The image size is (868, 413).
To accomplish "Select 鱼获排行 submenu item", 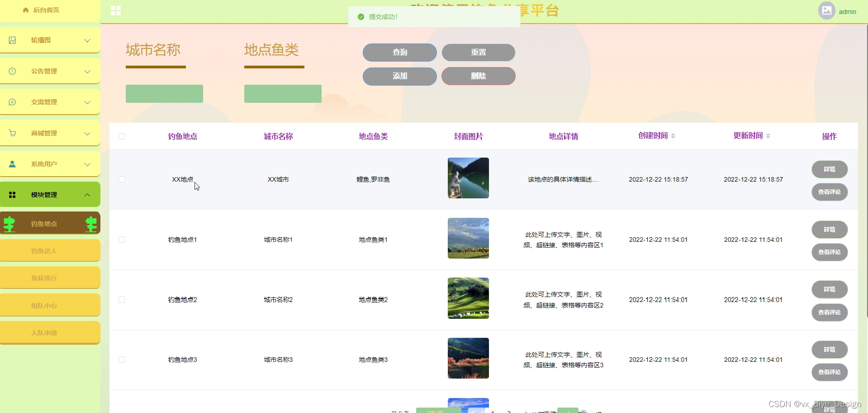I will 50,278.
